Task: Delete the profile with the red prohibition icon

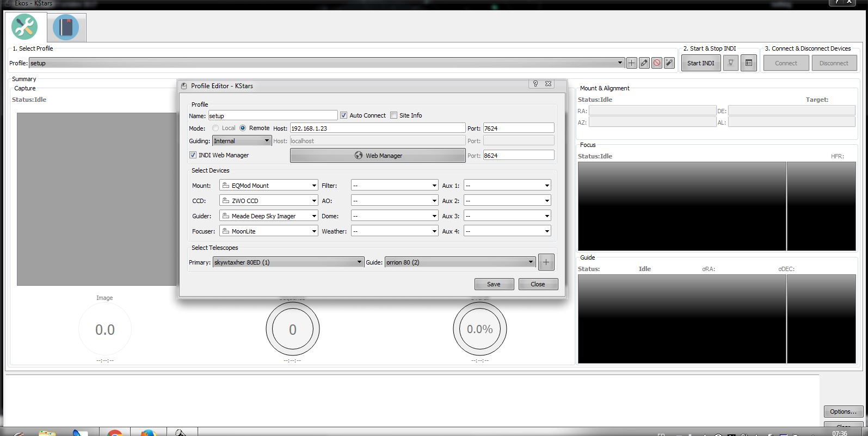Action: click(x=657, y=63)
